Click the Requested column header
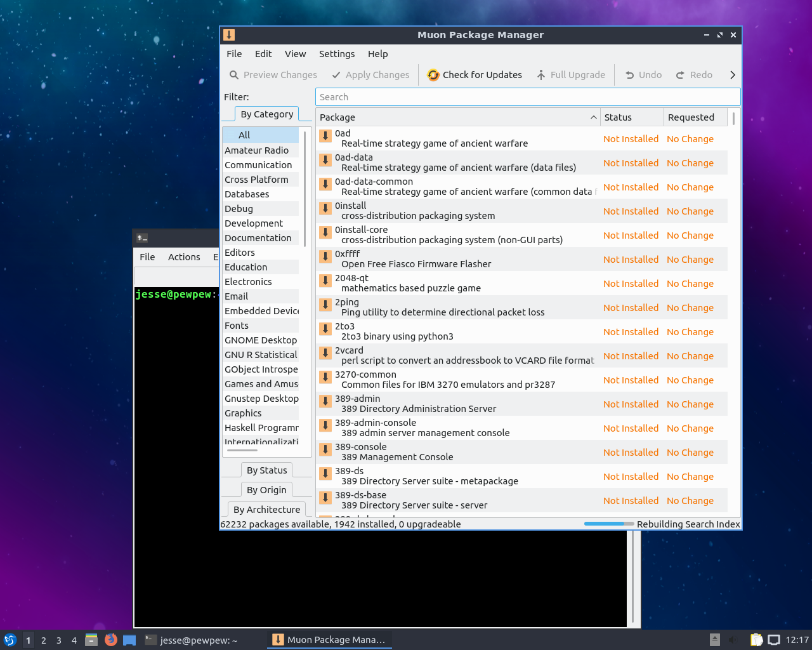 [x=697, y=117]
